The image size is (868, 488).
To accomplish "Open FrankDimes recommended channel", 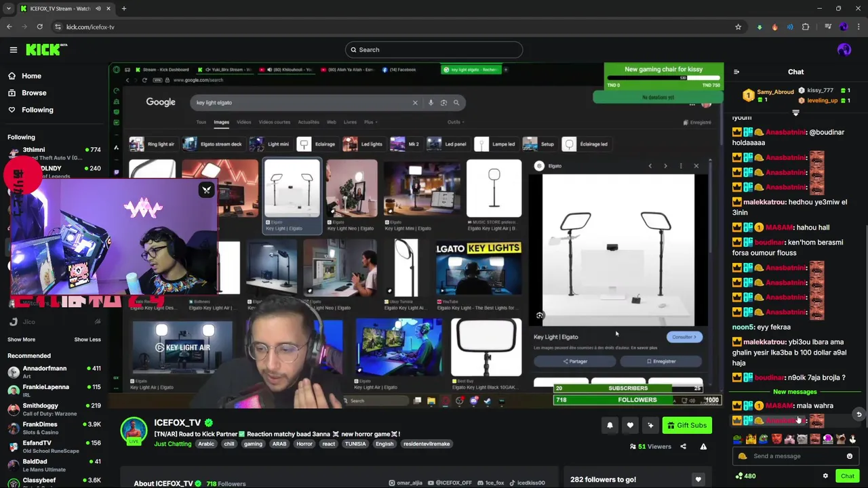I will click(54, 428).
